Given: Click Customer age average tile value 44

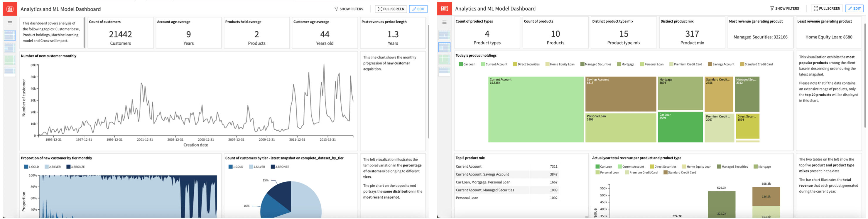Looking at the screenshot, I should (325, 34).
